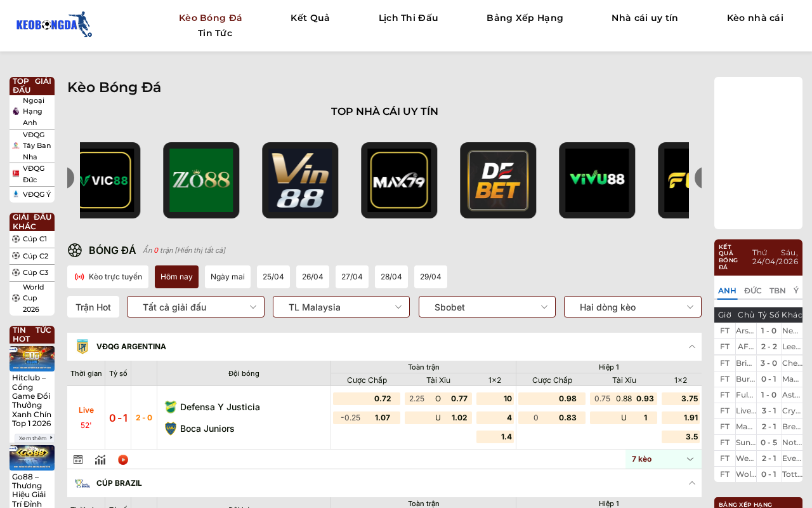The width and height of the screenshot is (812, 508).
Task: Click the ball icon beside Cúp C1
Action: point(16,239)
